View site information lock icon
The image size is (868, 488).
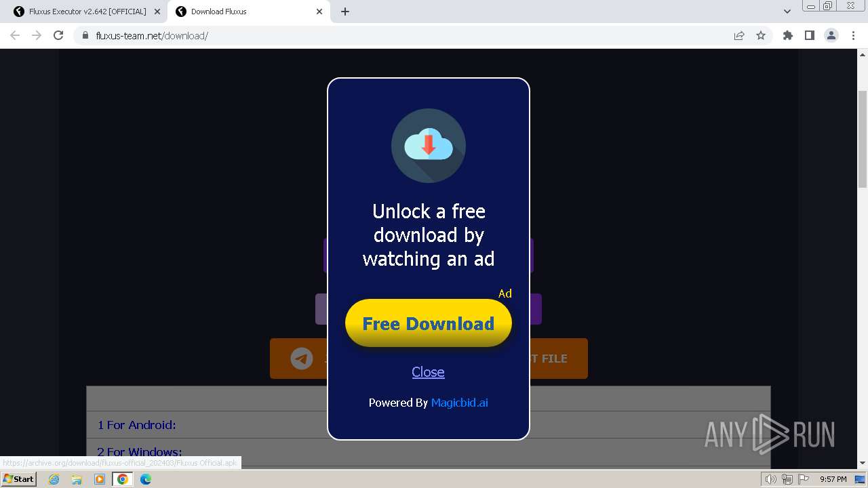tap(85, 35)
